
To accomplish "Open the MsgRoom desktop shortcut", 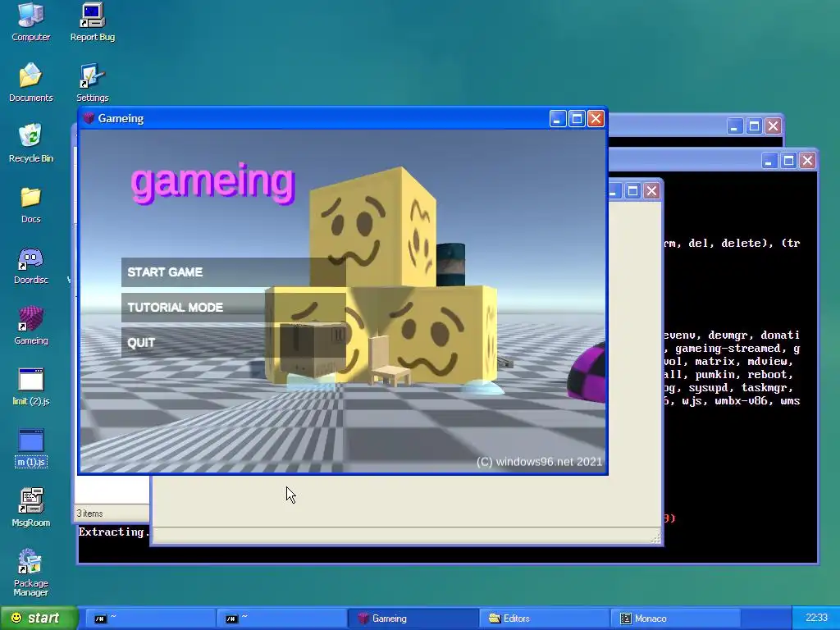I will point(30,508).
